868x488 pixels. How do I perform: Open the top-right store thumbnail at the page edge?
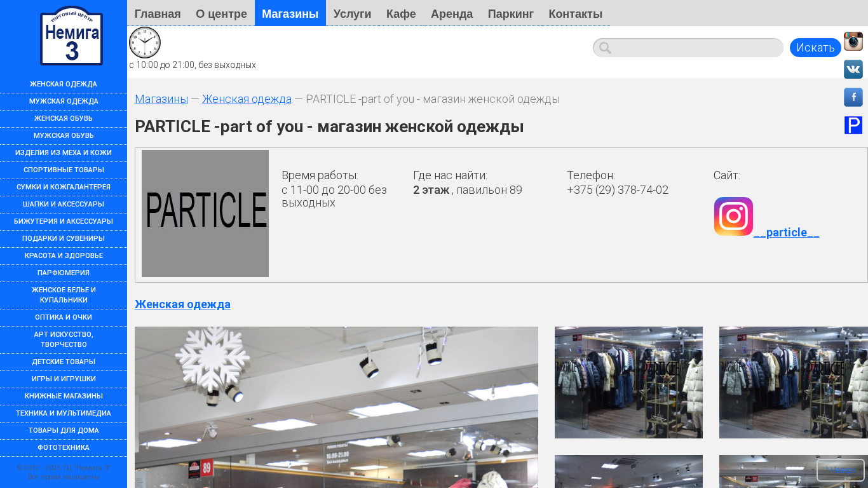coord(793,383)
